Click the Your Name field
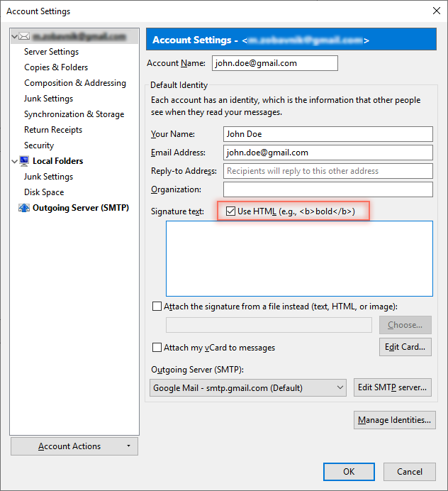Viewport: 448px width, 491px height. coord(328,134)
